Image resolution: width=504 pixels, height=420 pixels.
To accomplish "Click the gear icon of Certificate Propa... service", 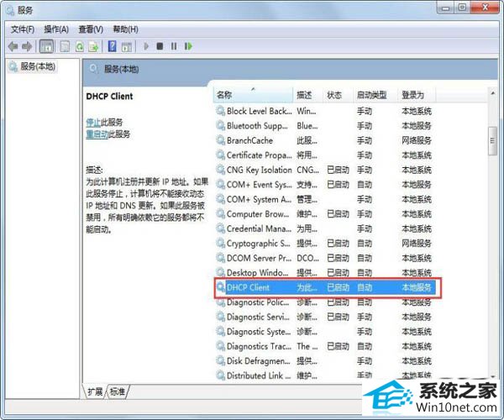I will click(x=220, y=155).
